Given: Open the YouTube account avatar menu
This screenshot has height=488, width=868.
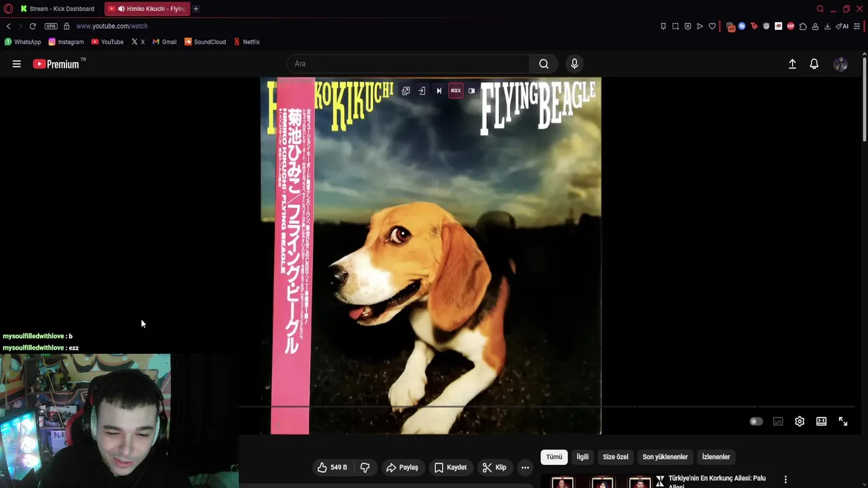Looking at the screenshot, I should (x=840, y=64).
